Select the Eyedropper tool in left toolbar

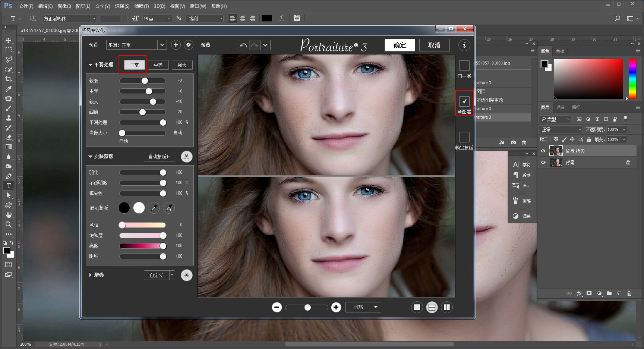(9, 89)
